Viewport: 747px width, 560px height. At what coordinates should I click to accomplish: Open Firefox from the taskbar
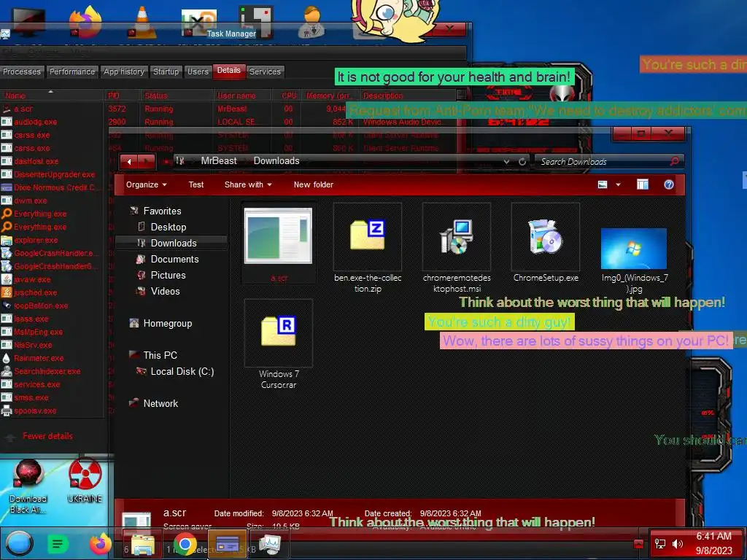click(x=100, y=544)
